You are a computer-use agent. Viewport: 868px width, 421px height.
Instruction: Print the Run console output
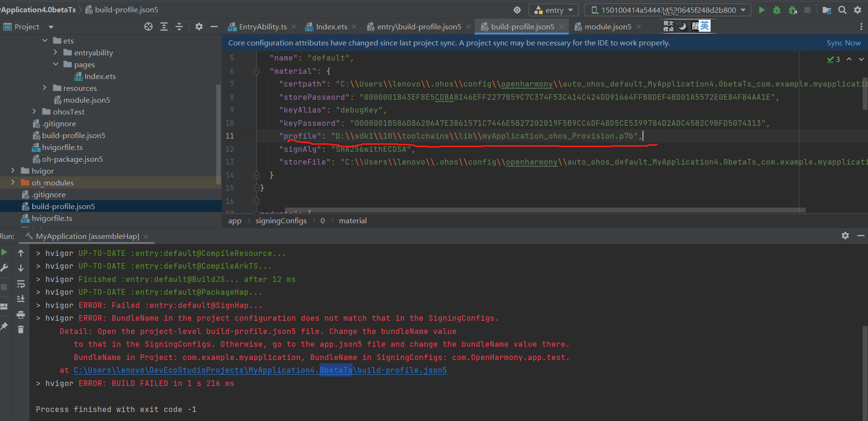pos(21,315)
